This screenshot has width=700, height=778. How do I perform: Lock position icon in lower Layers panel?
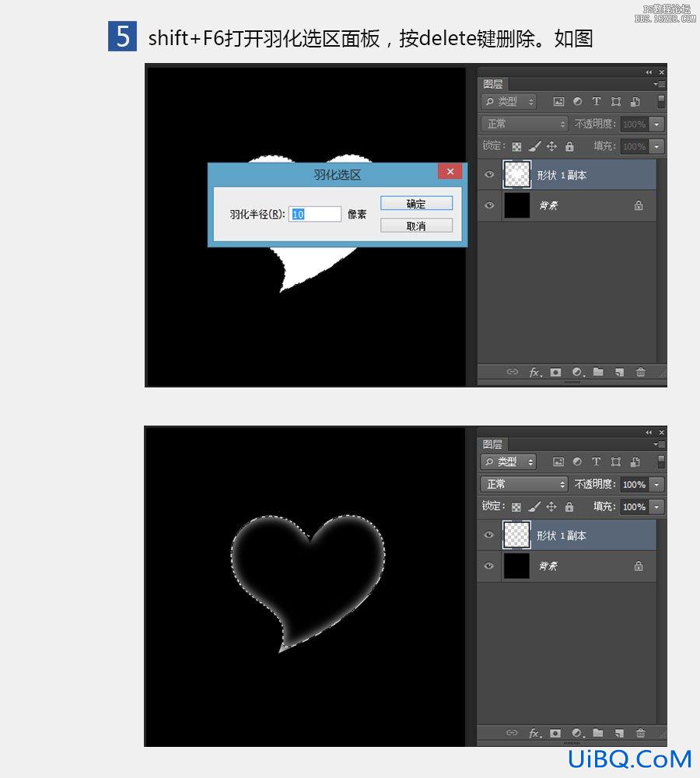pos(551,506)
